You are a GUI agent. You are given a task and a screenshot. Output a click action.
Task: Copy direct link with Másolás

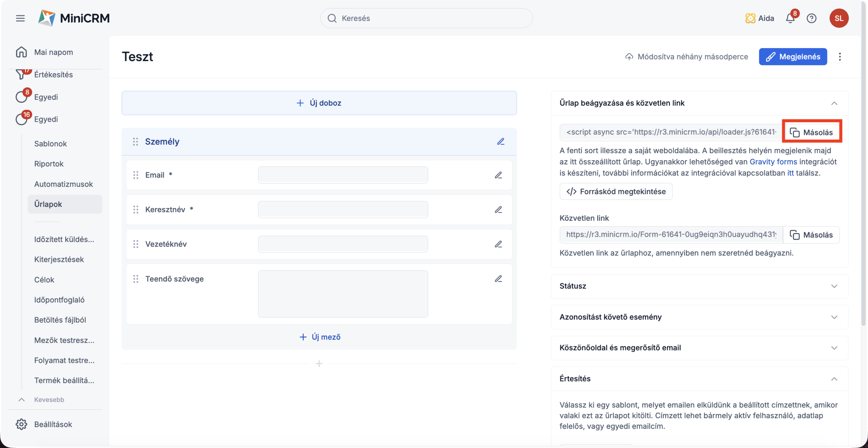point(811,235)
